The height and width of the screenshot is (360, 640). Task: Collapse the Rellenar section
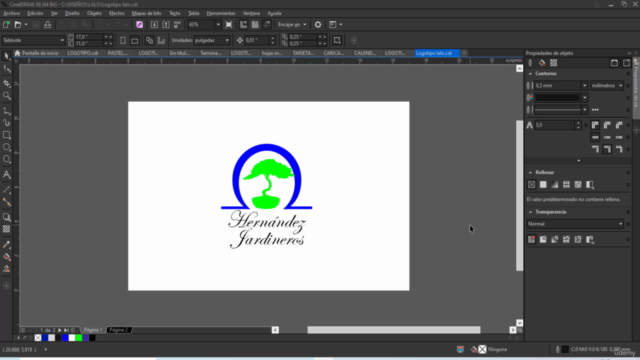pos(530,172)
